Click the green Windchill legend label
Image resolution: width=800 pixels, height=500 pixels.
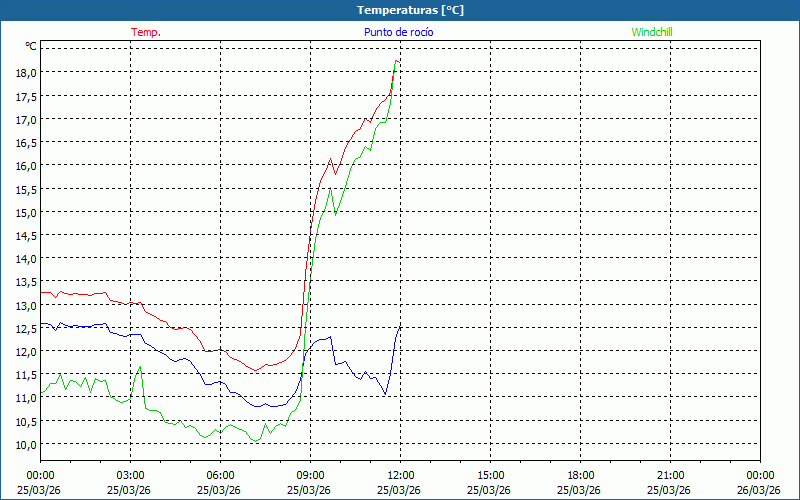point(651,32)
